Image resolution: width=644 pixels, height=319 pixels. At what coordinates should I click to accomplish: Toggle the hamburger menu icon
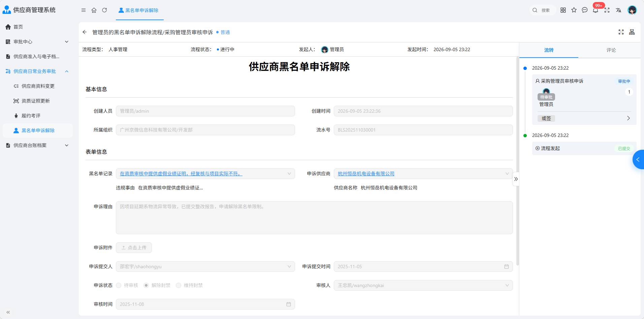[84, 10]
